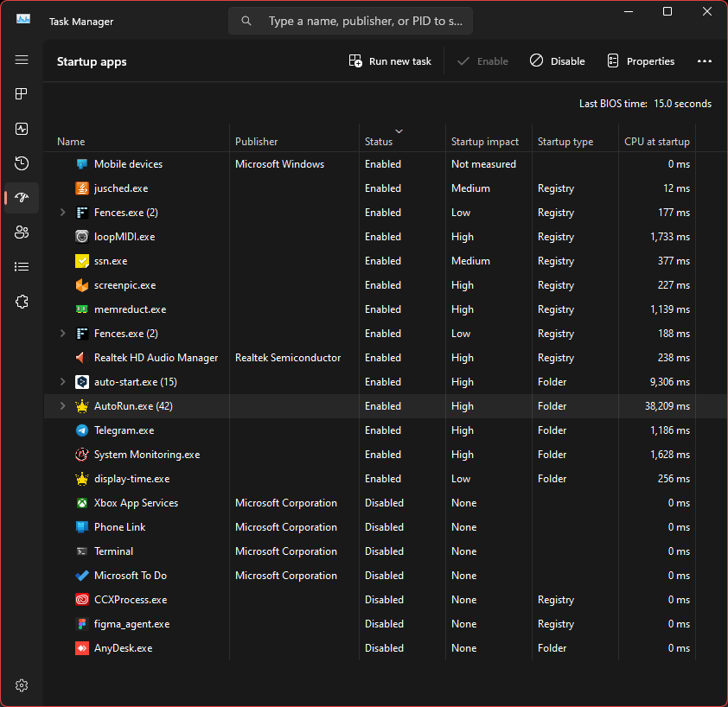Click the Realtek HD Audio Manager speaker icon

coord(82,358)
